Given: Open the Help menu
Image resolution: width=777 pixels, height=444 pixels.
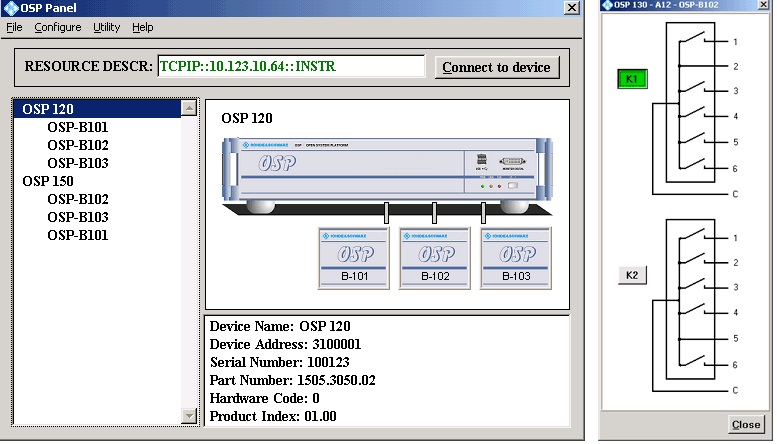Looking at the screenshot, I should (x=143, y=27).
